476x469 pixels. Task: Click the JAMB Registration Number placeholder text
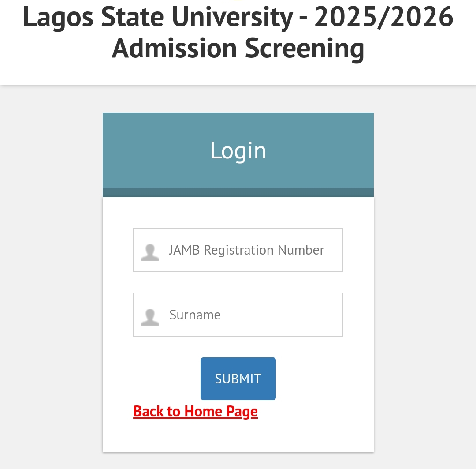pos(246,250)
